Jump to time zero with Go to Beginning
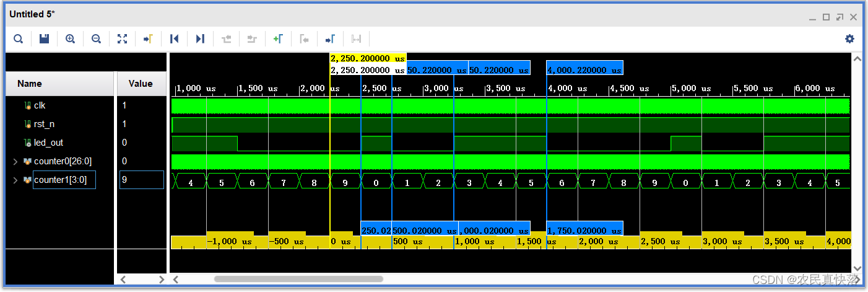The image size is (868, 292). tap(174, 39)
